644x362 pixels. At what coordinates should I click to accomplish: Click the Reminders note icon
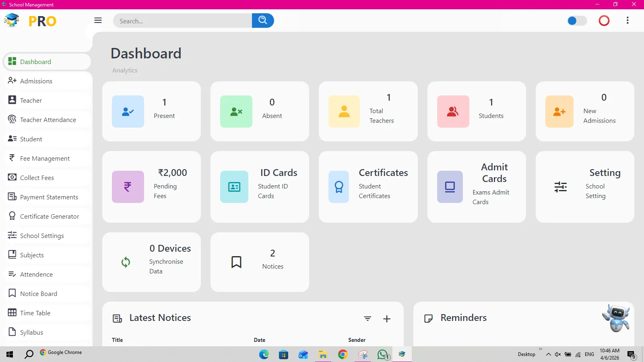[x=429, y=319]
